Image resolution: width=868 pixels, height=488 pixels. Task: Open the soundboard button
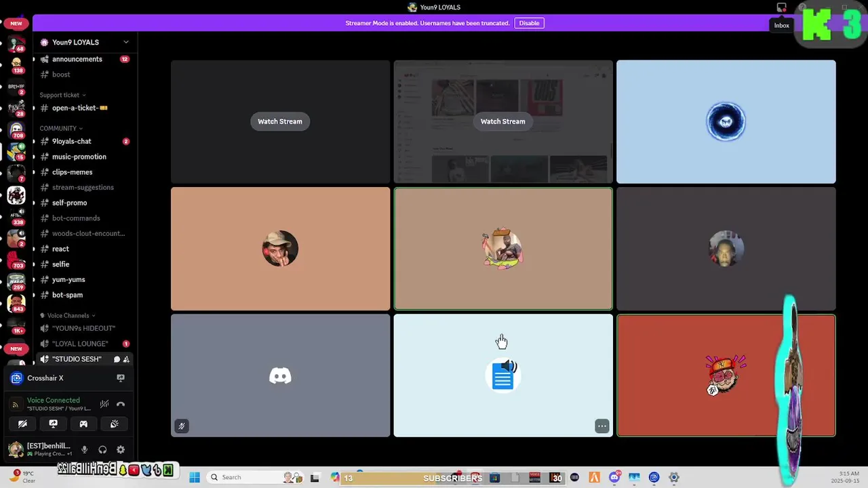tap(114, 424)
